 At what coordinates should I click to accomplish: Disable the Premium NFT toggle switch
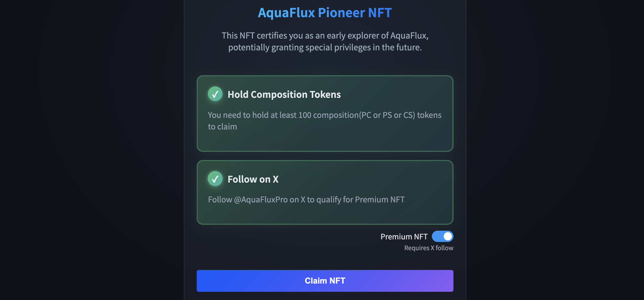(x=442, y=236)
